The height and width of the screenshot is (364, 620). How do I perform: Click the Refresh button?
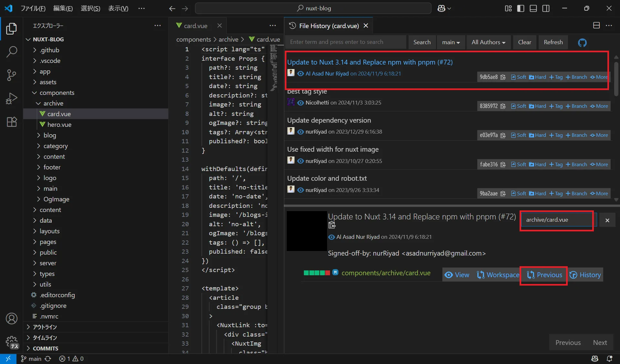553,42
